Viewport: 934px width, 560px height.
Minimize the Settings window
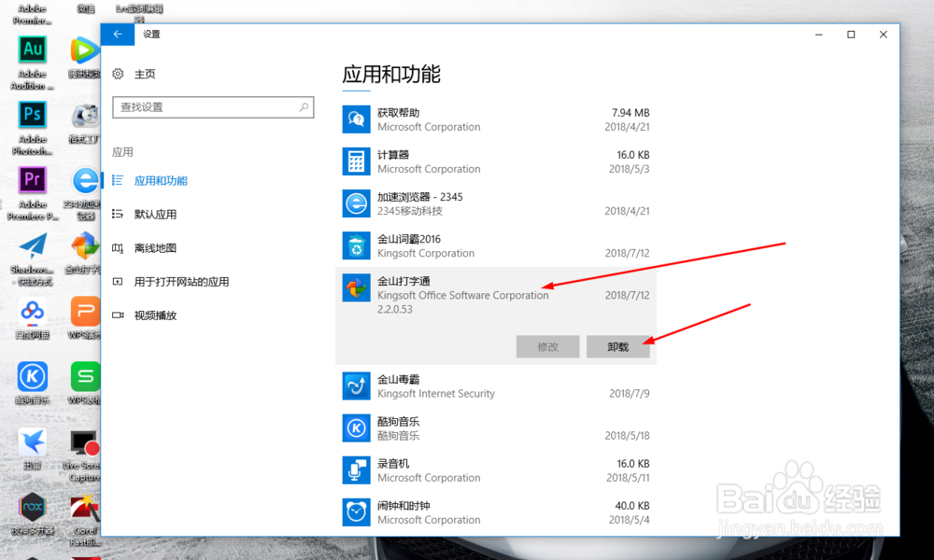pos(819,35)
